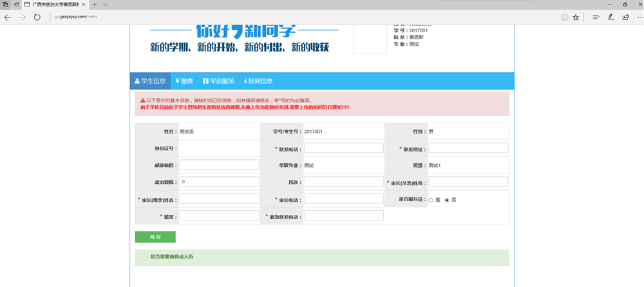The width and height of the screenshot is (644, 287).
Task: Click the 联系电话 input field
Action: [343, 148]
